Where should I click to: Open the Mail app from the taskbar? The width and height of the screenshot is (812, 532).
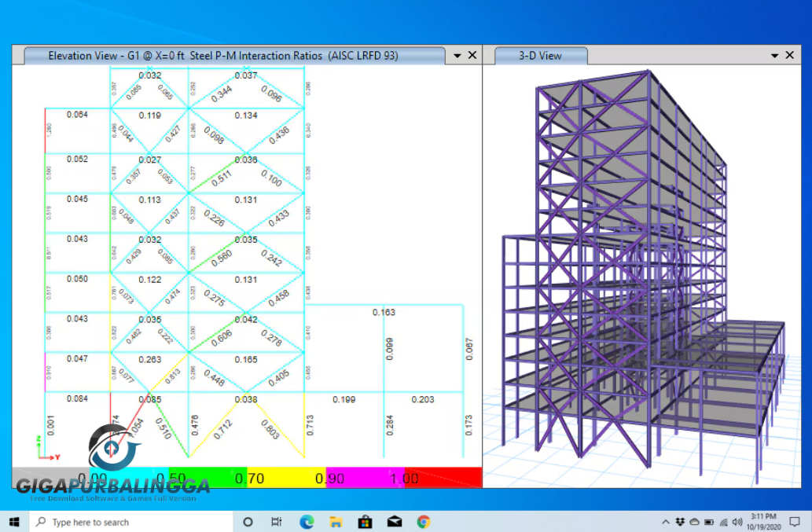pyautogui.click(x=394, y=521)
